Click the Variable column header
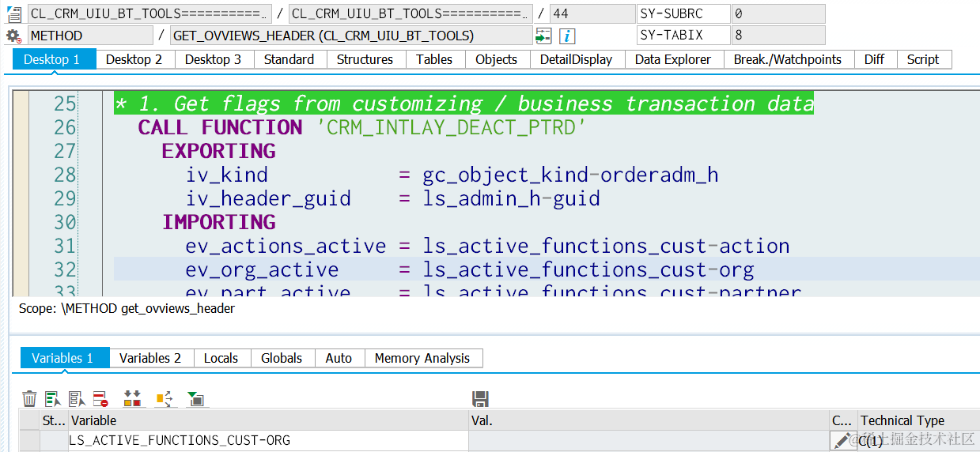The image size is (980, 452). click(268, 420)
